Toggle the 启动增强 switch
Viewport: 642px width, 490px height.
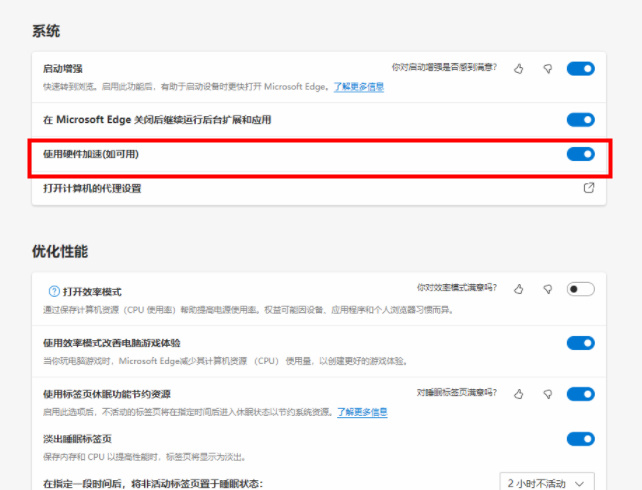pos(581,68)
